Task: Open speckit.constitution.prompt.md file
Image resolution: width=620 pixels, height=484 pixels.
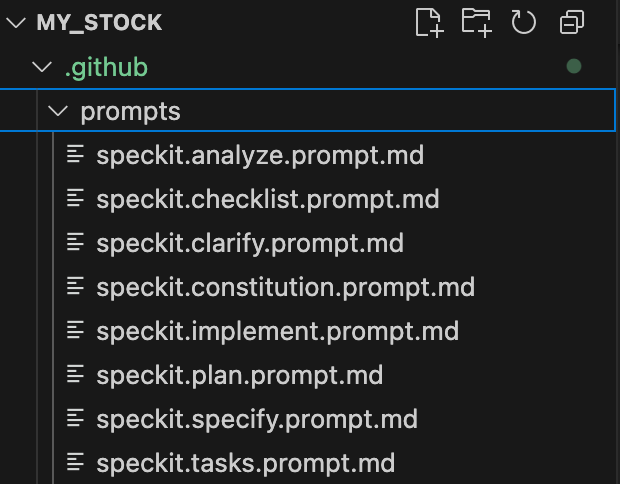Action: pyautogui.click(x=285, y=287)
